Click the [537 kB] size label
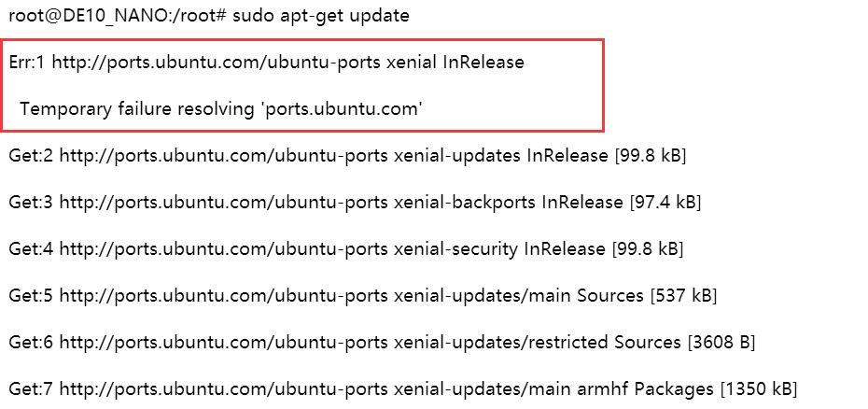 [x=683, y=295]
